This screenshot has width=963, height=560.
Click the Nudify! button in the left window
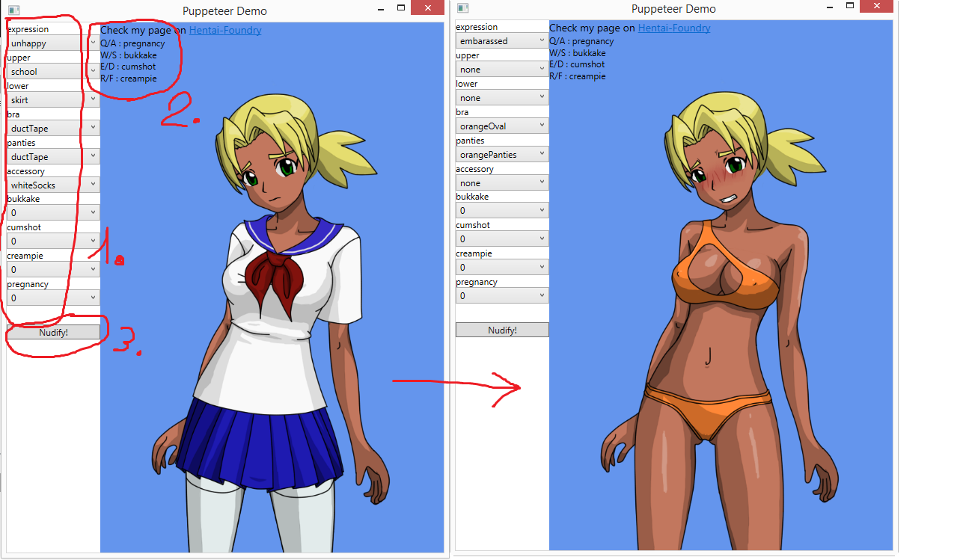tap(53, 332)
